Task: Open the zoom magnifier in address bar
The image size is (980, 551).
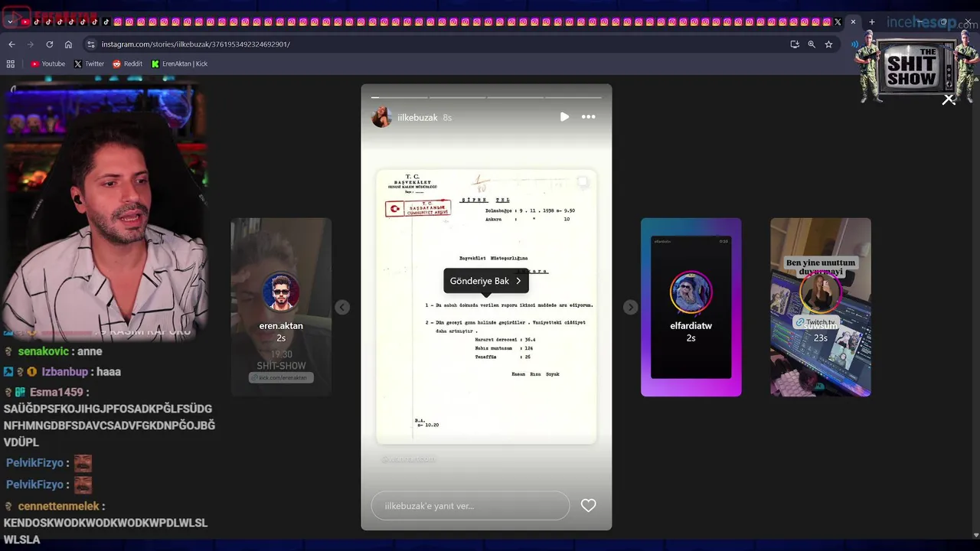Action: [812, 44]
